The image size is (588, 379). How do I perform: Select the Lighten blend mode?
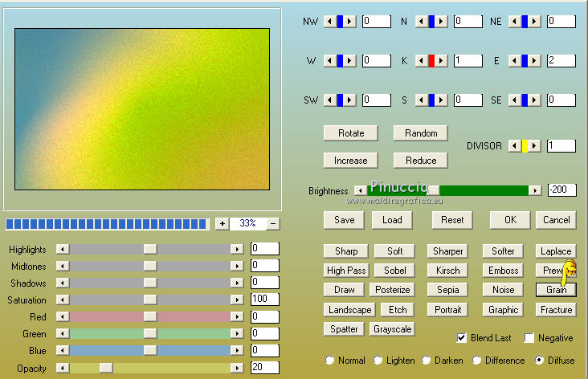(x=378, y=361)
